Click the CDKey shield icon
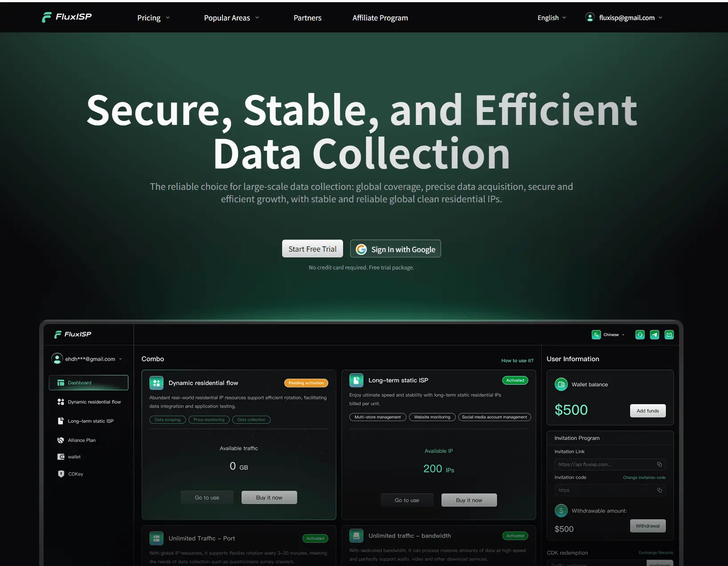 click(61, 474)
